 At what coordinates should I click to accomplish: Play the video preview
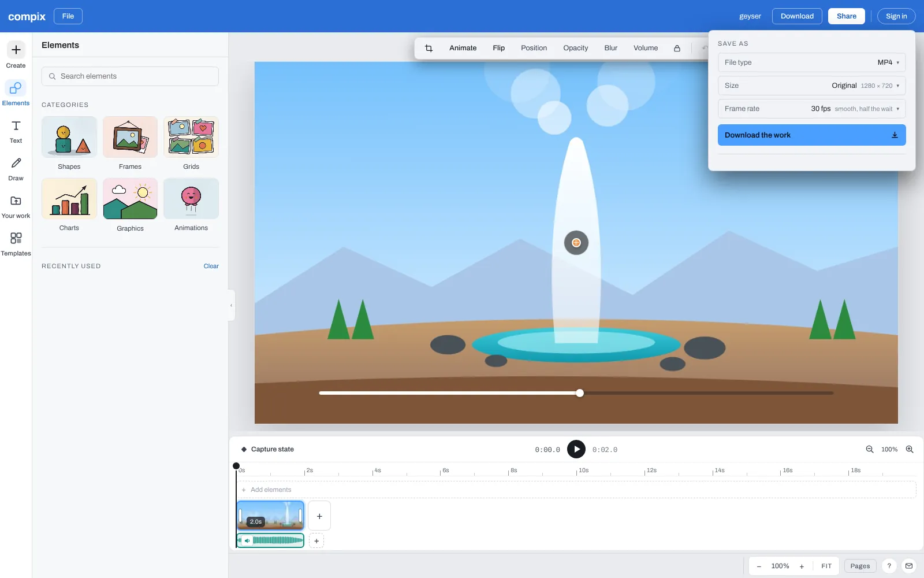point(576,449)
